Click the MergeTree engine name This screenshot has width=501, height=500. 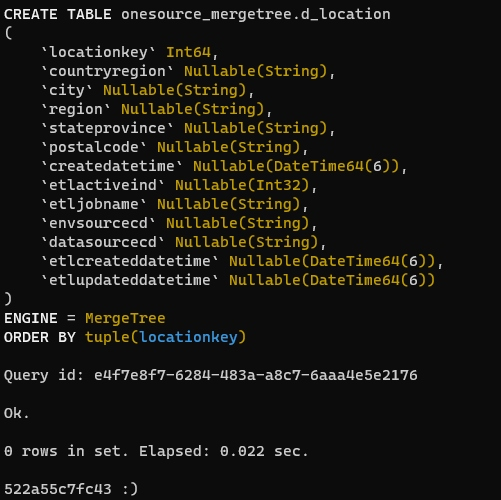point(125,318)
